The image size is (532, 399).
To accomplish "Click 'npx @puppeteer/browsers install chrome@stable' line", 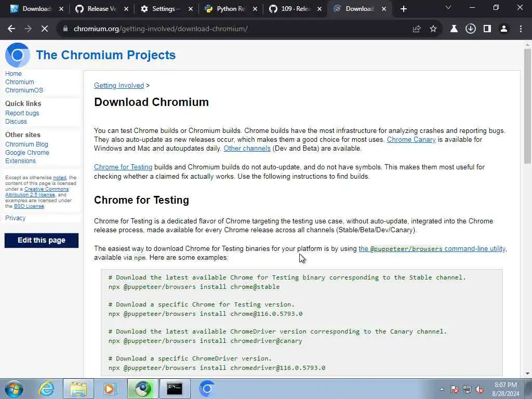I will click(x=194, y=287).
